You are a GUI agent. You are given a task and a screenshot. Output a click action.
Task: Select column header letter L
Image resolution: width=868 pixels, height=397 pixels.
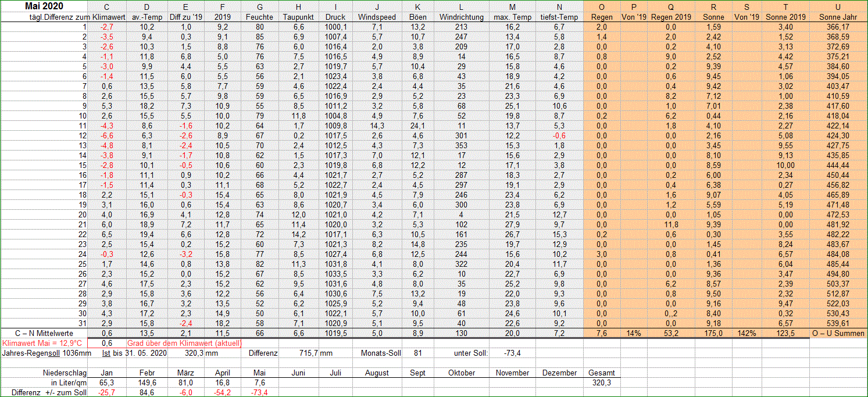462,7
